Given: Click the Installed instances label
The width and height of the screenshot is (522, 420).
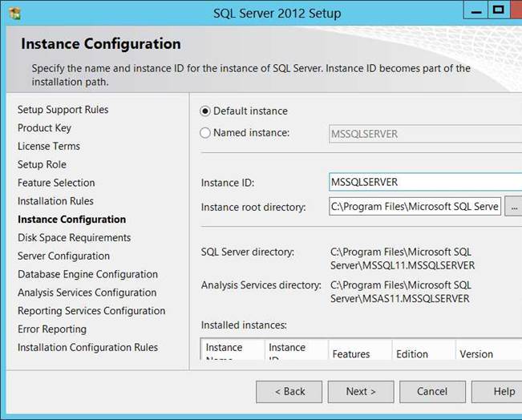Looking at the screenshot, I should [244, 325].
